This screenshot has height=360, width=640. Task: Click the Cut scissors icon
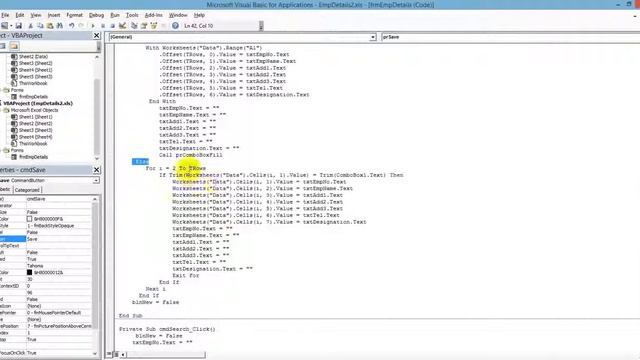pyautogui.click(x=30, y=26)
